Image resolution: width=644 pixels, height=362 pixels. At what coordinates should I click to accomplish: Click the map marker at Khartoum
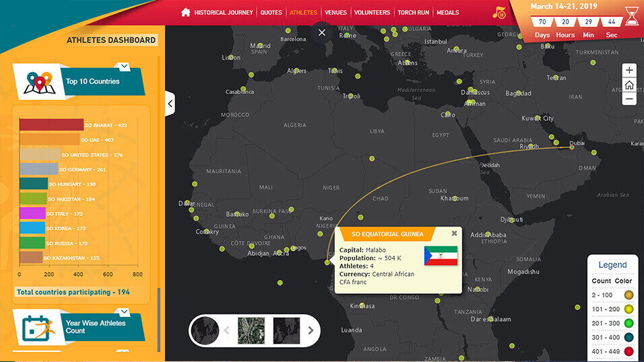455,198
